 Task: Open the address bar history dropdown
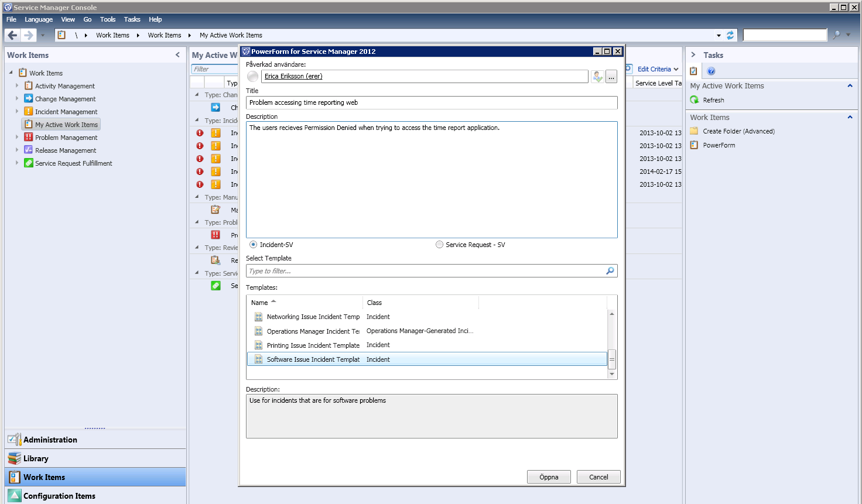point(719,35)
